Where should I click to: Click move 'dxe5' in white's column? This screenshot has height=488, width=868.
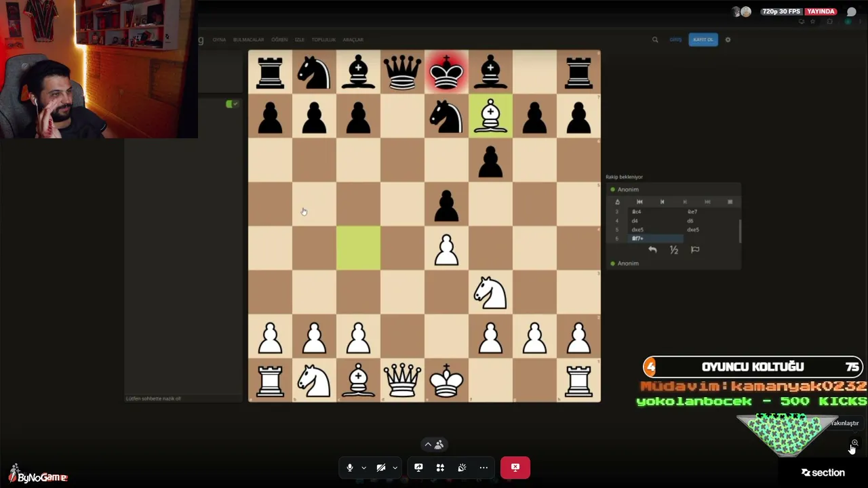(x=637, y=230)
